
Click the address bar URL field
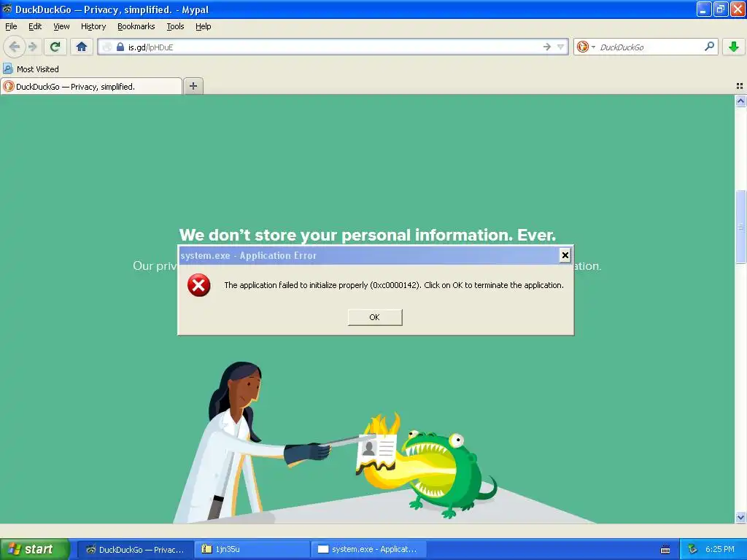click(x=333, y=47)
